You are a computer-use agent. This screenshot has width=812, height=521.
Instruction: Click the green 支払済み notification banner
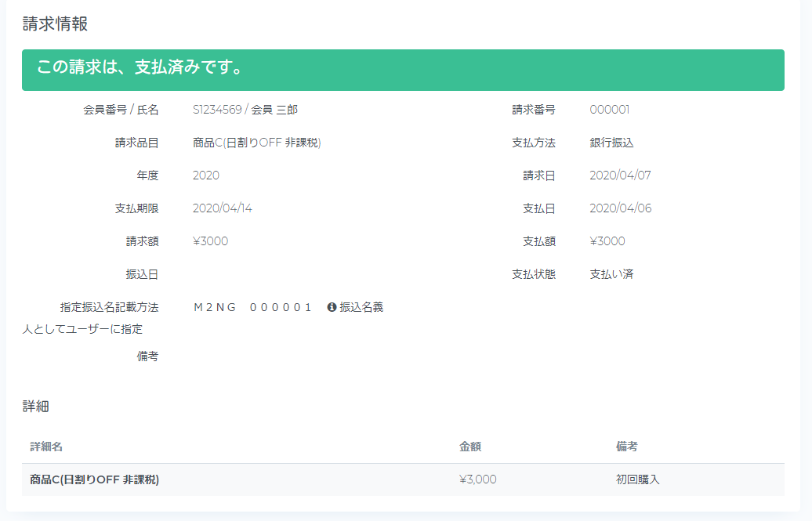[403, 70]
